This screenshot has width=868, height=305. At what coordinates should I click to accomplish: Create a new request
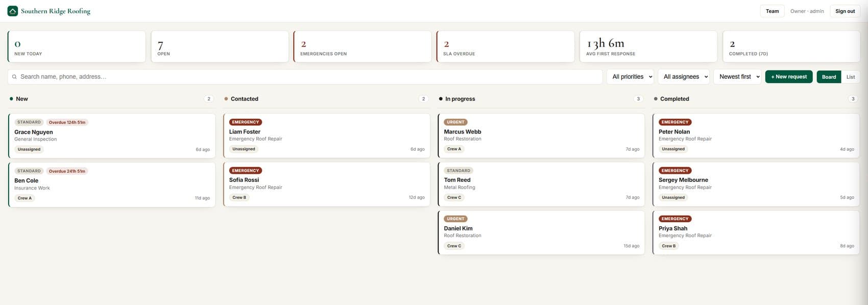pyautogui.click(x=789, y=77)
